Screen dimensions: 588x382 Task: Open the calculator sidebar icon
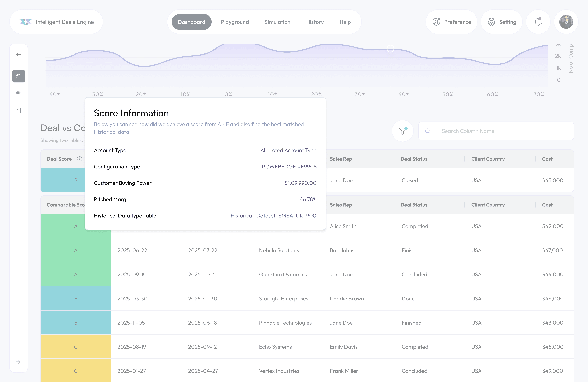(19, 110)
